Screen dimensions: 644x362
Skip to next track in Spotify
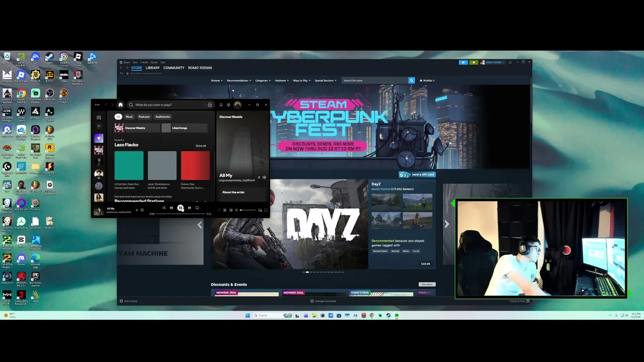tap(189, 208)
